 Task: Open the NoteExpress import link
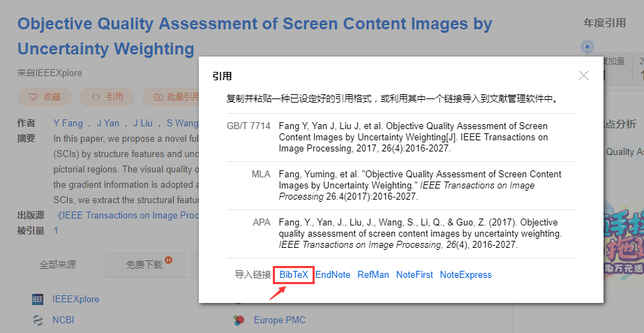tap(466, 274)
